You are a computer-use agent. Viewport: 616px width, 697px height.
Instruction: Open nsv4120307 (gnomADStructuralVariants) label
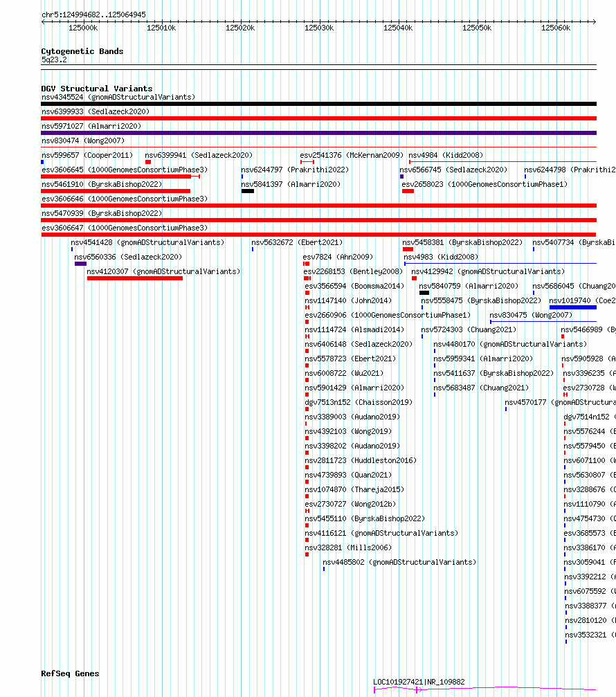click(163, 271)
